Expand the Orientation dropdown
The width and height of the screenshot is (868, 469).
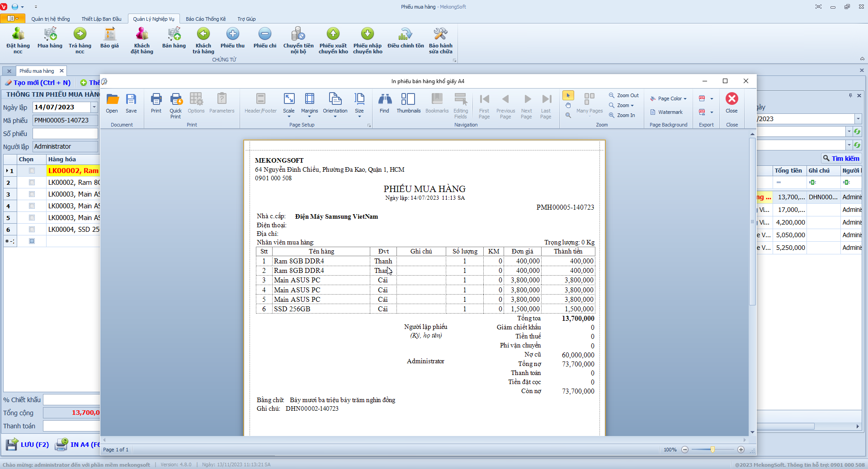[x=335, y=117]
